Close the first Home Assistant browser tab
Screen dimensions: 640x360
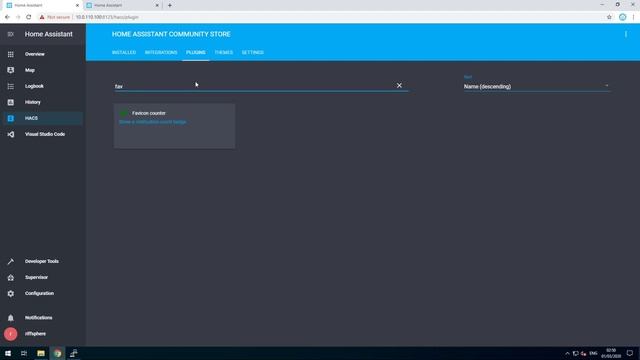(x=77, y=5)
